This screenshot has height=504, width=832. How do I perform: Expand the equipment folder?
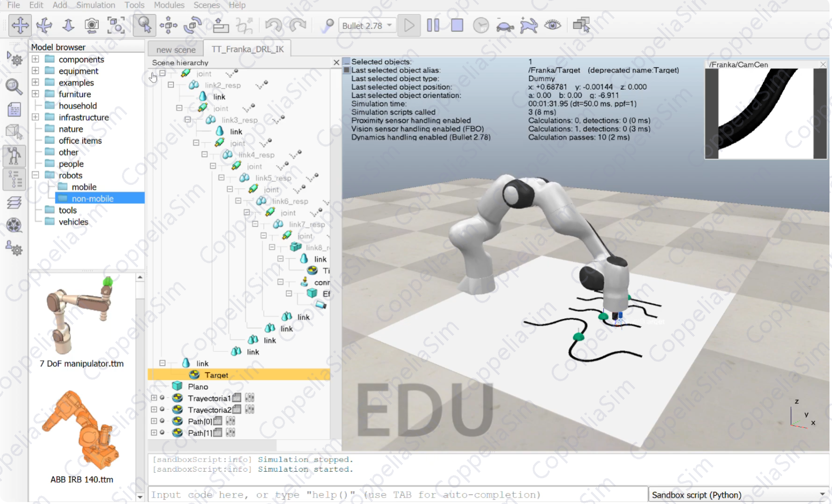pyautogui.click(x=35, y=71)
